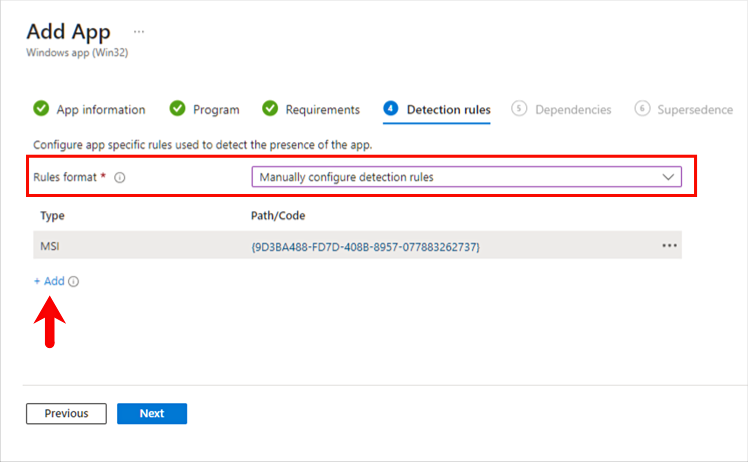Screen dimensions: 748x462
Task: Click the green checkmark beside Program
Action: coord(177,109)
